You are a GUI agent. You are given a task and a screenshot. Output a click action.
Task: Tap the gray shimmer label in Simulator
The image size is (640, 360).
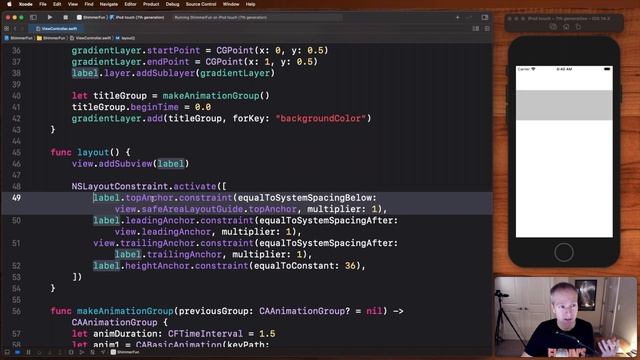(x=564, y=105)
